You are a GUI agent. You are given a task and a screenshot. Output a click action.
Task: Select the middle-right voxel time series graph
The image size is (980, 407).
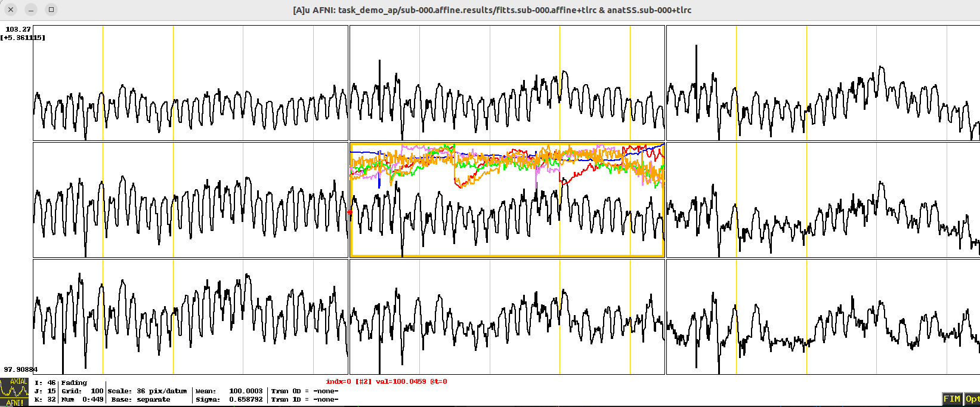point(823,200)
